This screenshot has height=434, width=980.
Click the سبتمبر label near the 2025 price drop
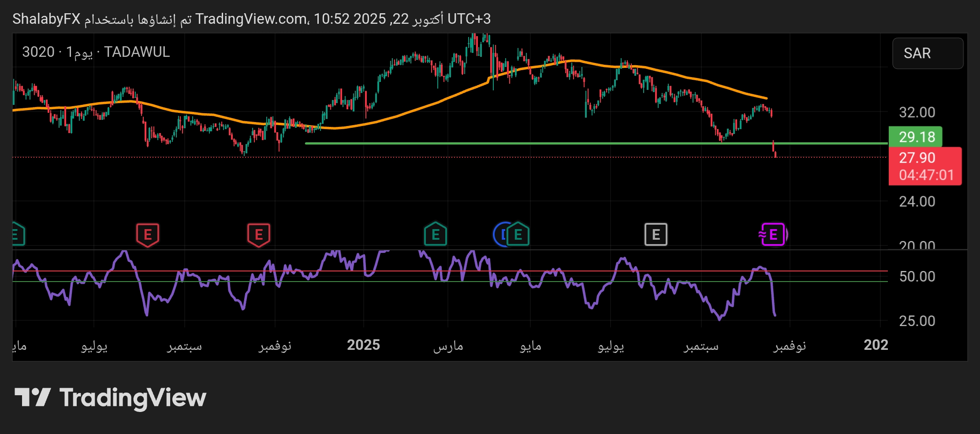(701, 346)
